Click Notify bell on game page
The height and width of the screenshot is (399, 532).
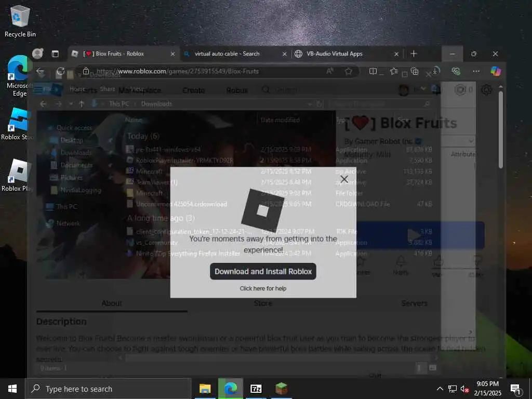tap(401, 265)
